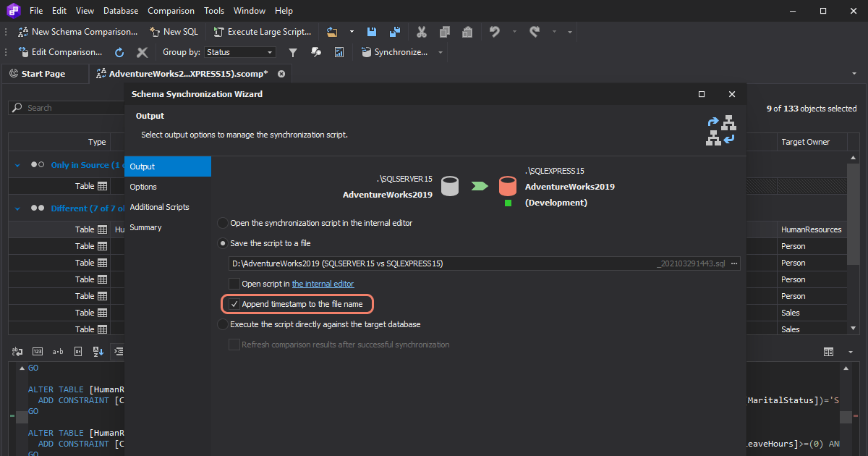
Task: Click the Save icon in the toolbar
Action: (x=372, y=32)
